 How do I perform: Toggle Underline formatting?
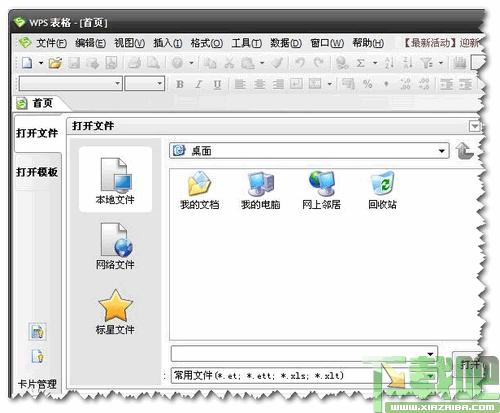click(217, 84)
